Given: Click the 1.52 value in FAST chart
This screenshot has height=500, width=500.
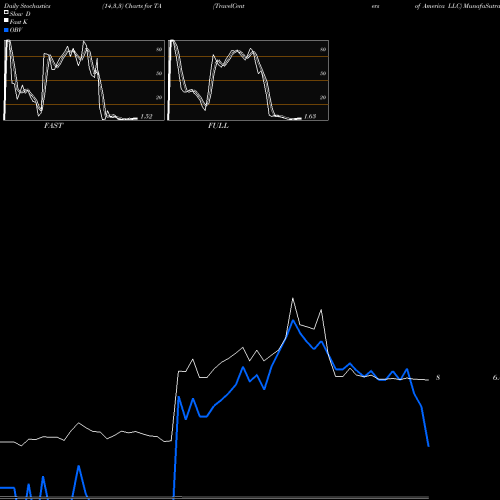Looking at the screenshot, I should [x=146, y=116].
